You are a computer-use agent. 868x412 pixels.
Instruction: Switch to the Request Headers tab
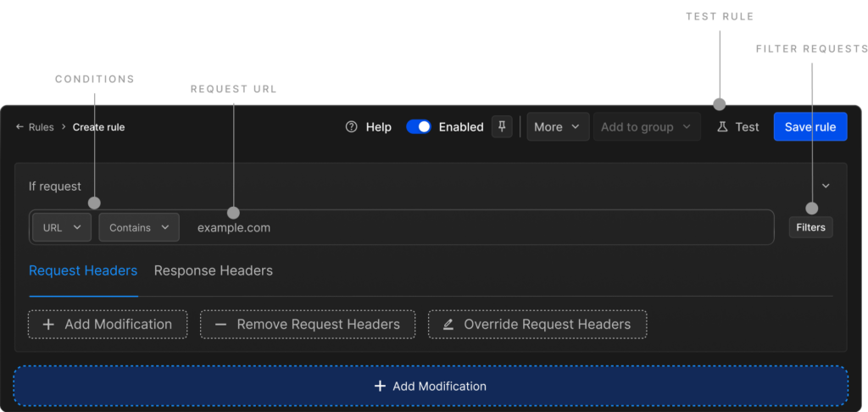[x=83, y=270]
